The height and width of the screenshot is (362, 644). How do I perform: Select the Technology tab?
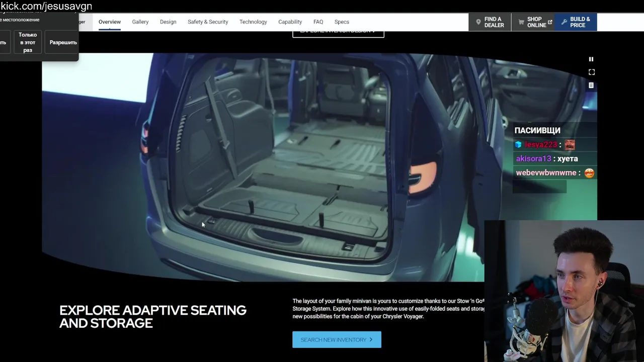tap(253, 22)
